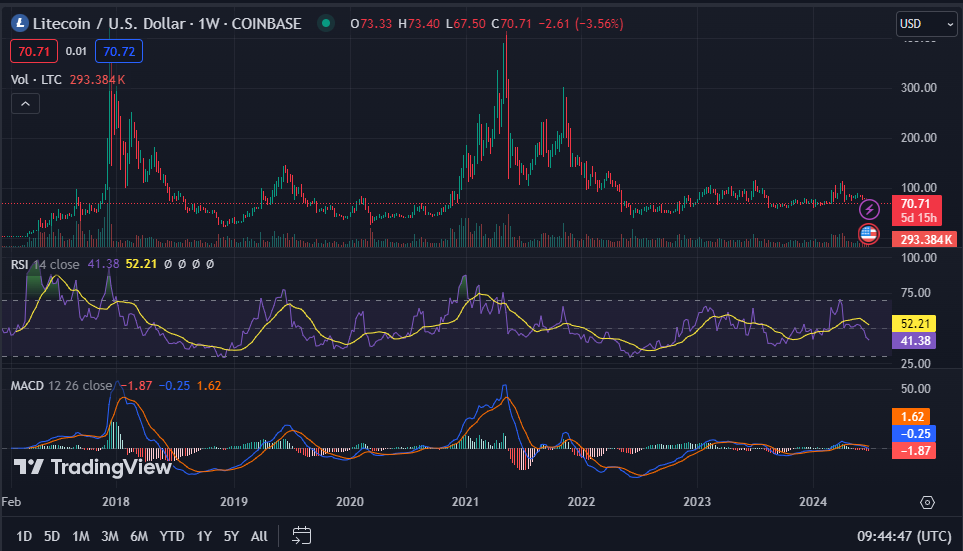Switch to the 5Y time range
Image resolution: width=963 pixels, height=551 pixels.
[x=231, y=536]
